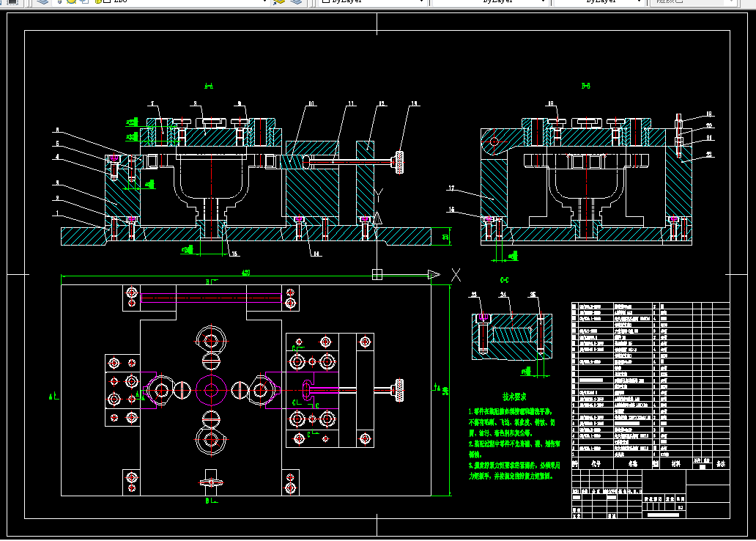Select part callout number 24 in the C-C view

coord(503,295)
